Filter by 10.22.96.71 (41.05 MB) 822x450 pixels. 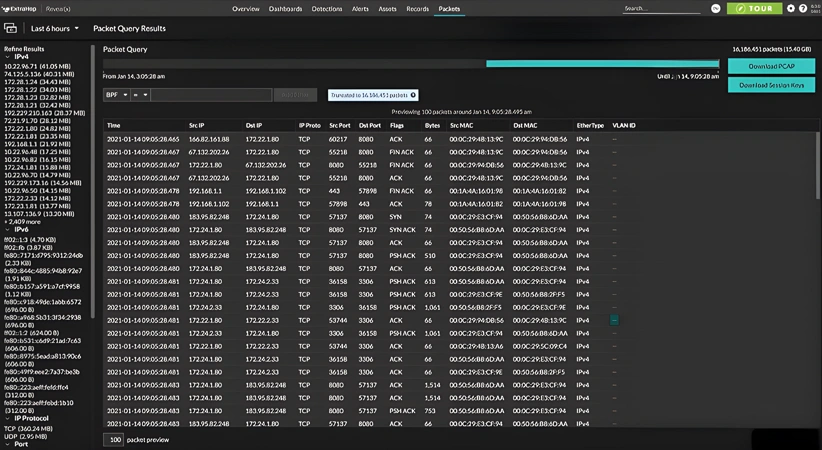(x=37, y=67)
